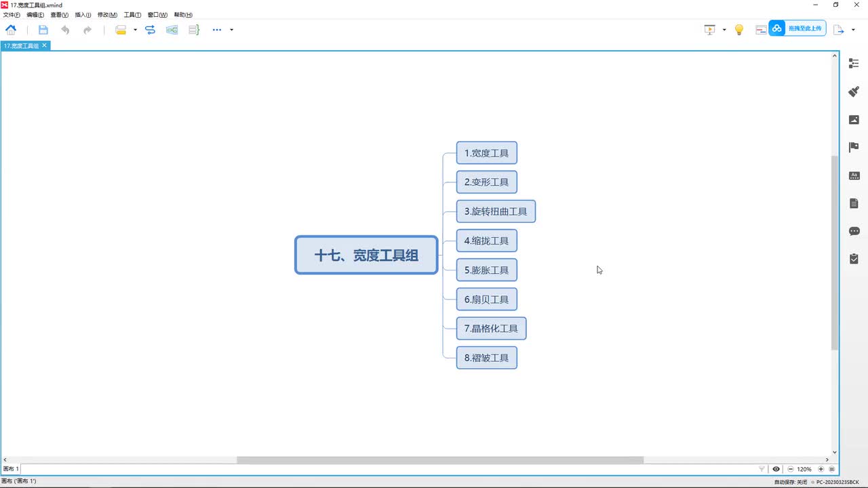Save the mind map with floppy icon
Screen dimensions: 868x488
click(x=43, y=30)
